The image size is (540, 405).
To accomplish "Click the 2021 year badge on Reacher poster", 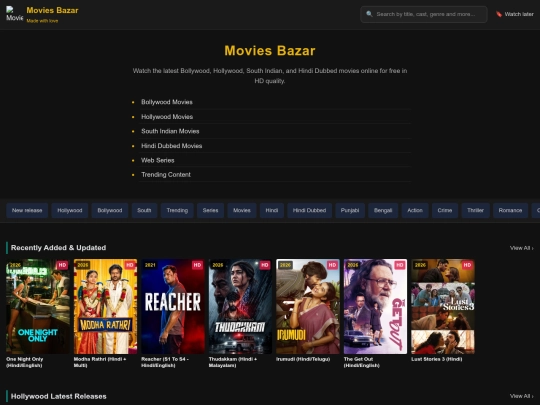I will click(x=150, y=265).
